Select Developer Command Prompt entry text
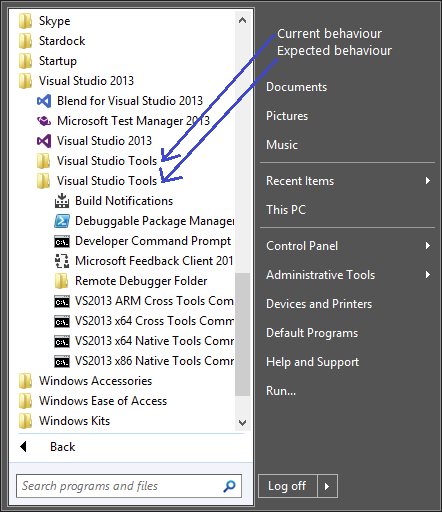This screenshot has width=442, height=513. [153, 241]
